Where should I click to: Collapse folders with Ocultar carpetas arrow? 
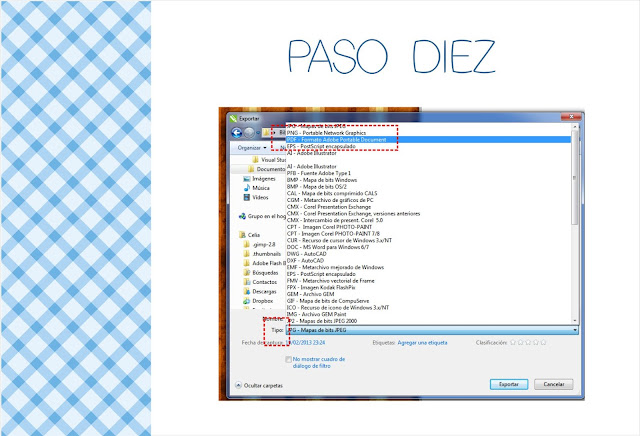point(238,385)
